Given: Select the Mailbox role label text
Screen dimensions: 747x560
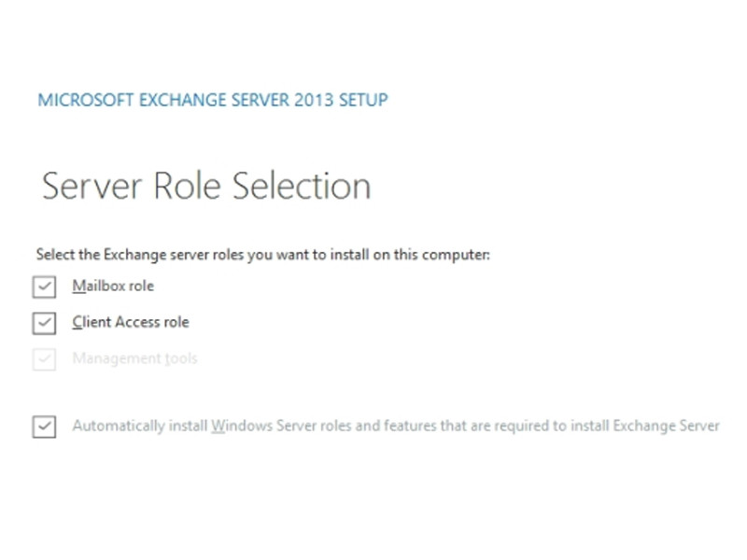Looking at the screenshot, I should coord(113,286).
